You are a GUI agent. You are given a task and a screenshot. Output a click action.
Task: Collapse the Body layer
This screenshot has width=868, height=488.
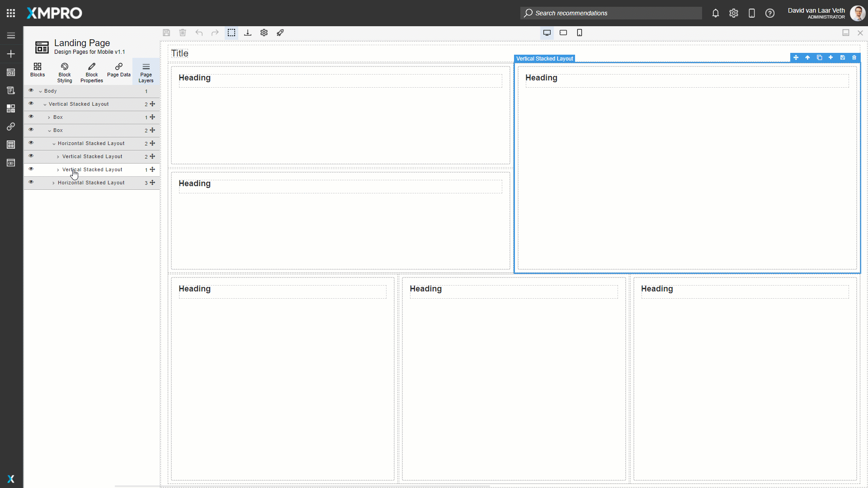(x=40, y=91)
